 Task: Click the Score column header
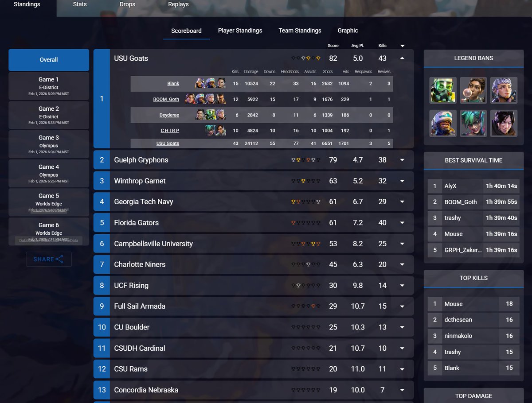(x=333, y=46)
